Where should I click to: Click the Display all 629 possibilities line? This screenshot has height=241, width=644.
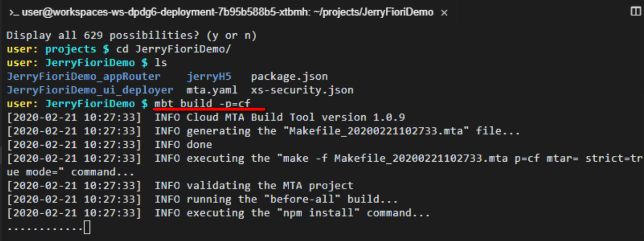[132, 35]
